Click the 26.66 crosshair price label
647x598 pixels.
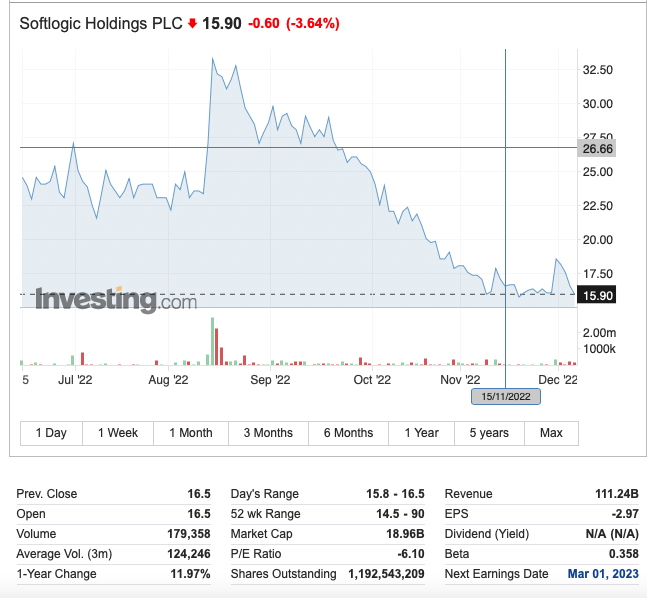point(597,149)
